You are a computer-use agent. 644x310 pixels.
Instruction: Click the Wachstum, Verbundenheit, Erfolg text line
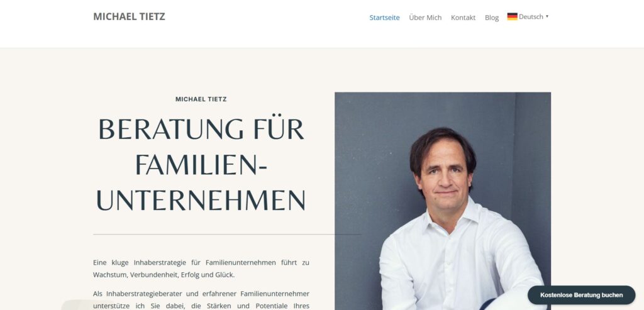164,275
